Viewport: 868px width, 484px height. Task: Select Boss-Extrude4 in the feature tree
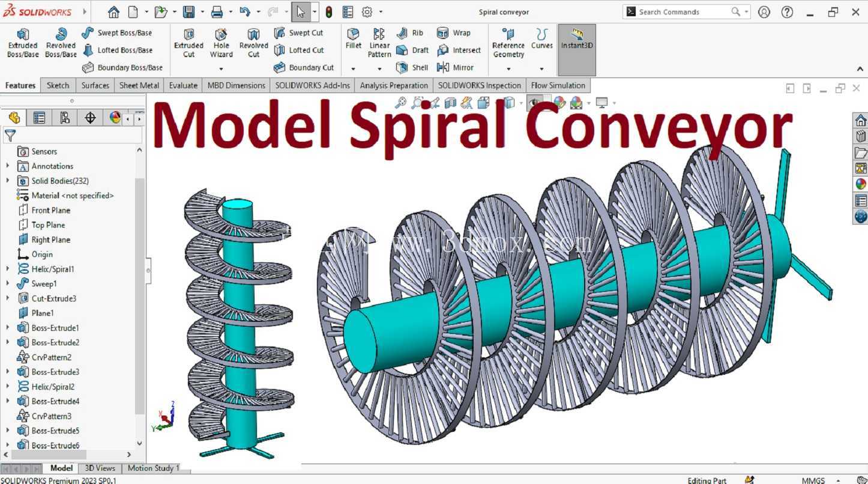point(48,401)
